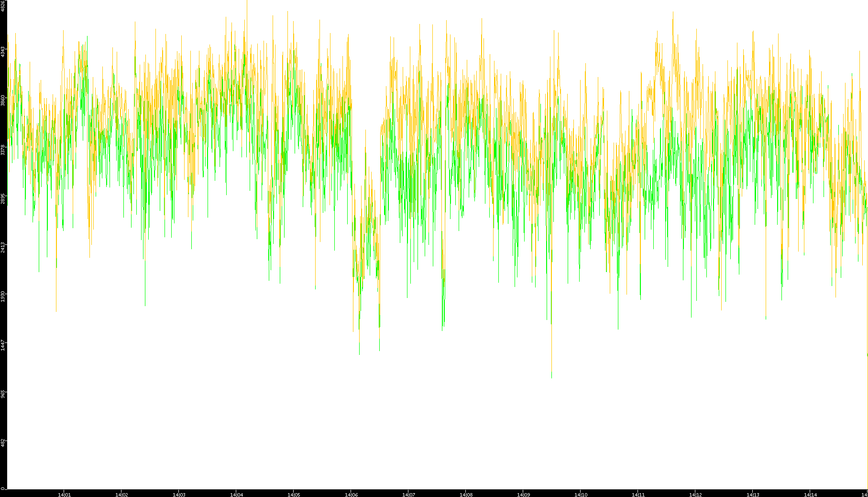The width and height of the screenshot is (868, 497).
Task: Pick the 14:03 label on time axis
Action: (x=179, y=495)
